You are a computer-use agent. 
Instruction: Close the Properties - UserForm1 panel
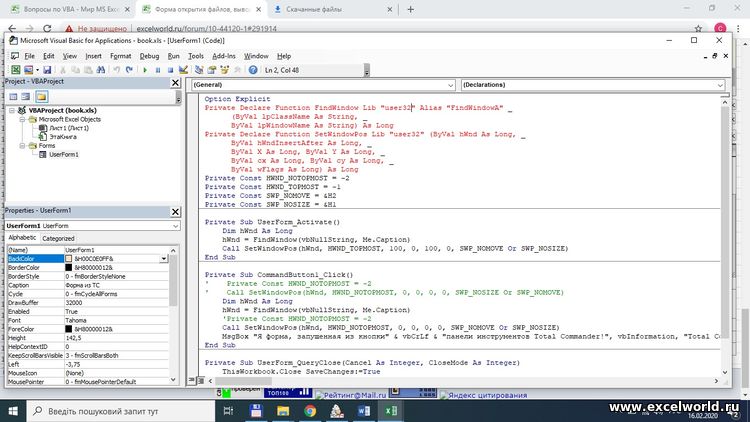(175, 211)
